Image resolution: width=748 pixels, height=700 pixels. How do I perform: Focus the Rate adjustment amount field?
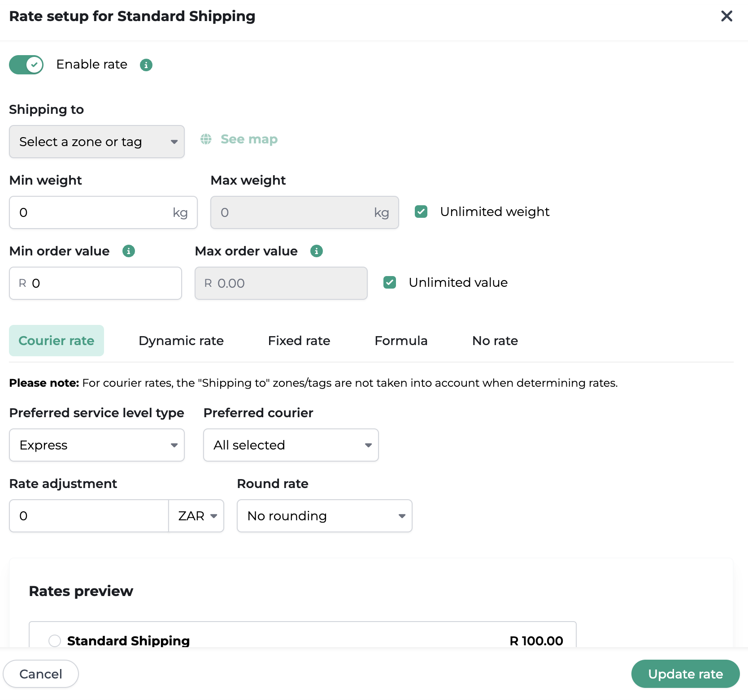[x=89, y=516]
